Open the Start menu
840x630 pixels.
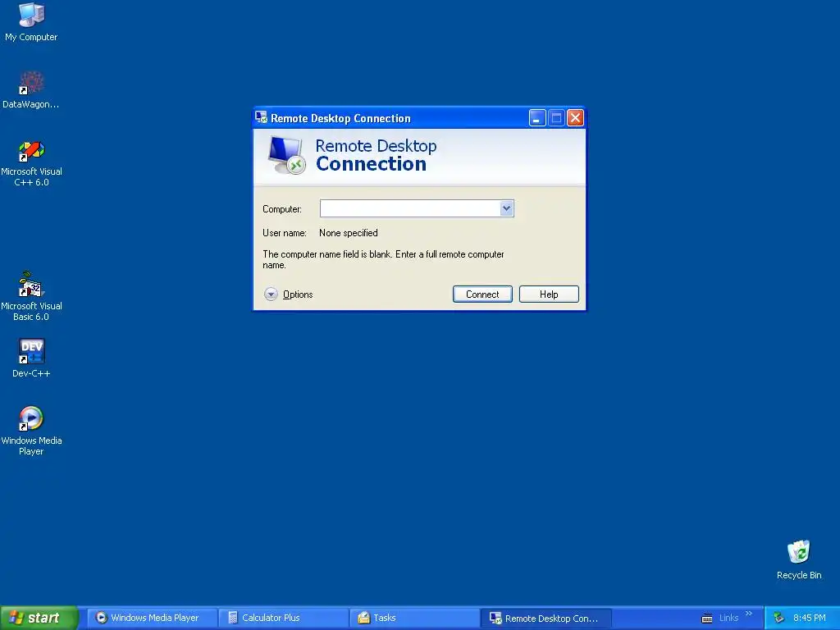coord(39,618)
